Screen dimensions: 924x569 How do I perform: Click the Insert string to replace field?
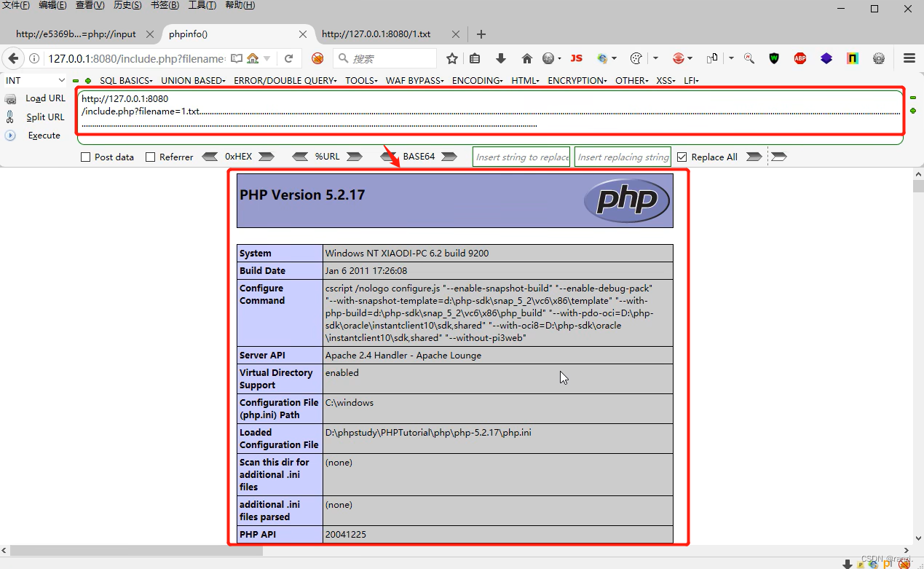[x=521, y=157]
